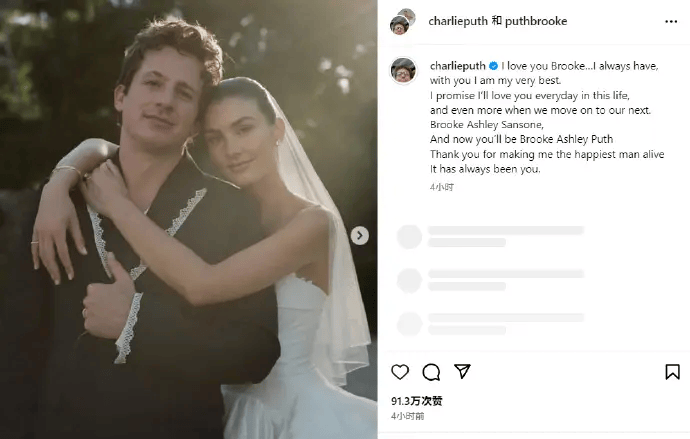The image size is (690, 439).
Task: Click the 4小时 timestamp under the caption
Action: point(442,187)
